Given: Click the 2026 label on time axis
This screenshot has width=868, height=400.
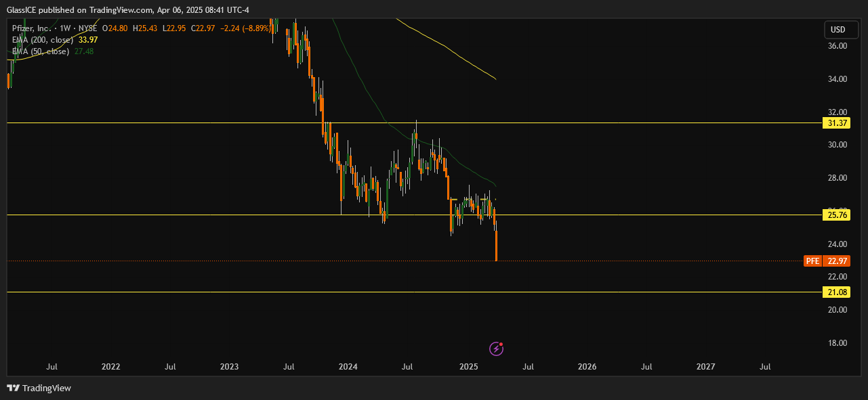Looking at the screenshot, I should point(587,367).
